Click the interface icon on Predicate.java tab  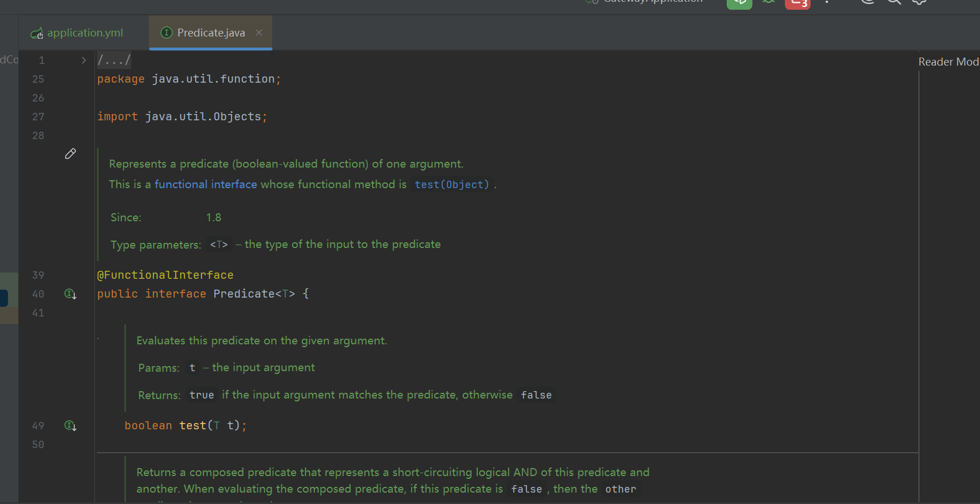coord(167,32)
